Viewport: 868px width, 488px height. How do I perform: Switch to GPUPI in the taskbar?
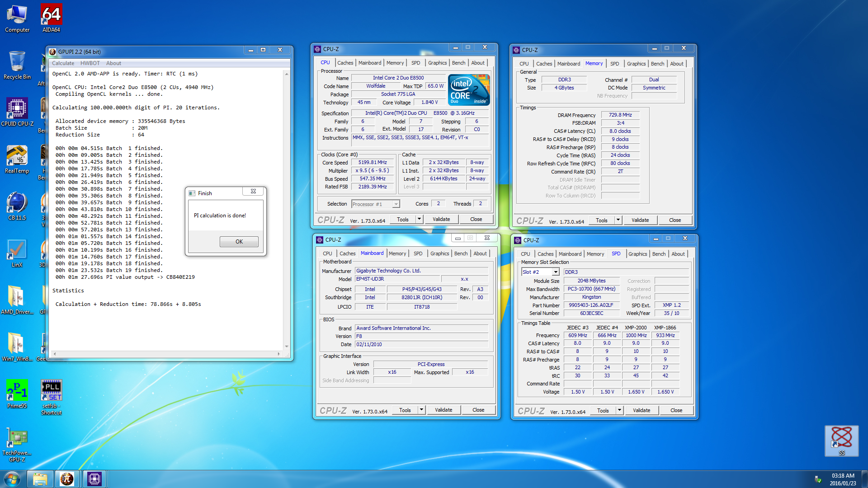pyautogui.click(x=67, y=479)
